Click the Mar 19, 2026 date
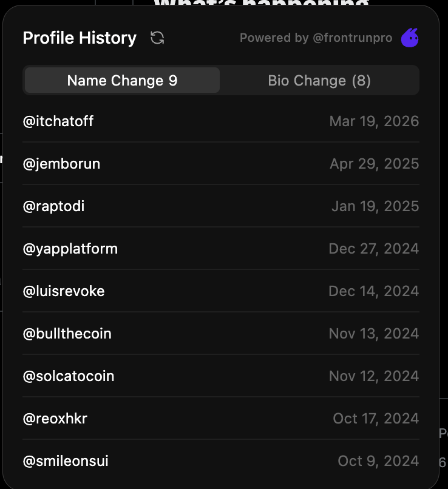 click(374, 121)
